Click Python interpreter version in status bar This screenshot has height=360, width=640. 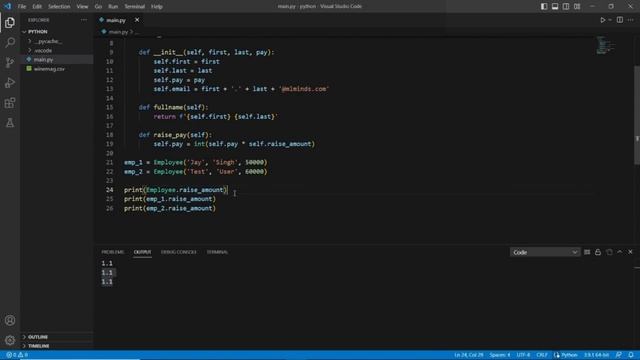point(596,355)
